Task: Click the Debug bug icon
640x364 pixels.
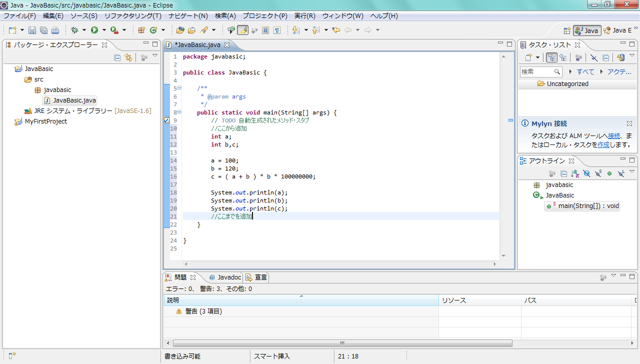Action: (74, 30)
